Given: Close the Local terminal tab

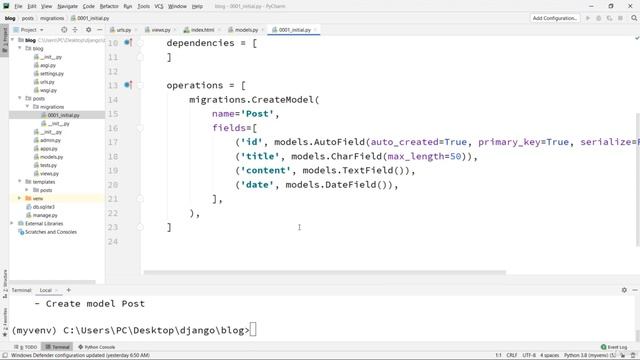Looking at the screenshot, I should pyautogui.click(x=57, y=290).
